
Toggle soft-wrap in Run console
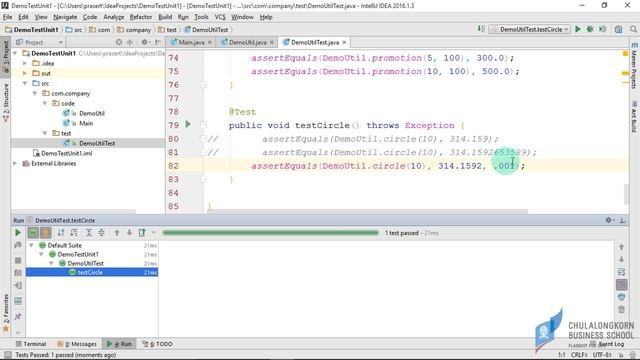click(621, 272)
